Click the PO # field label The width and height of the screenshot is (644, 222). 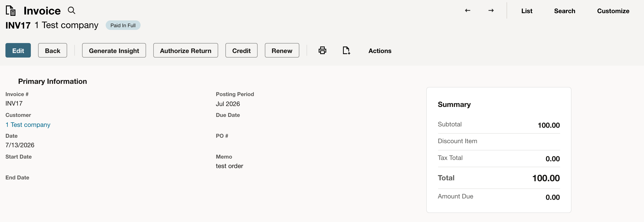(222, 136)
